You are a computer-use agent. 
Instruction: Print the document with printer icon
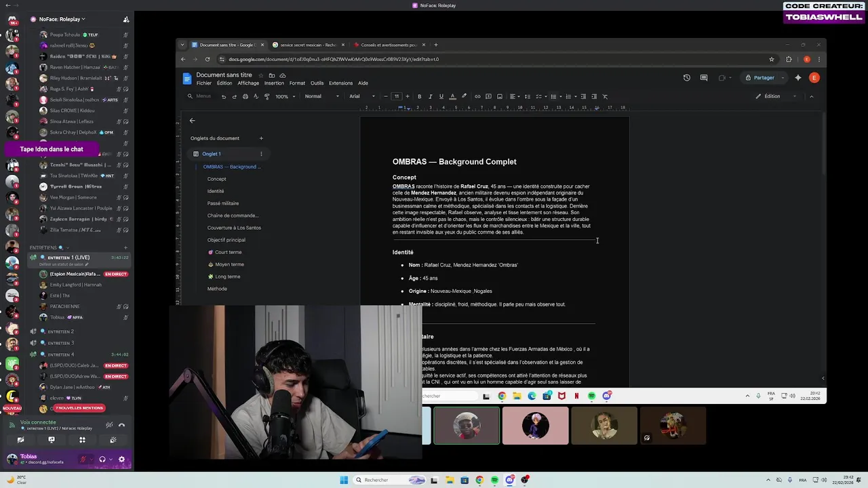[x=245, y=96]
